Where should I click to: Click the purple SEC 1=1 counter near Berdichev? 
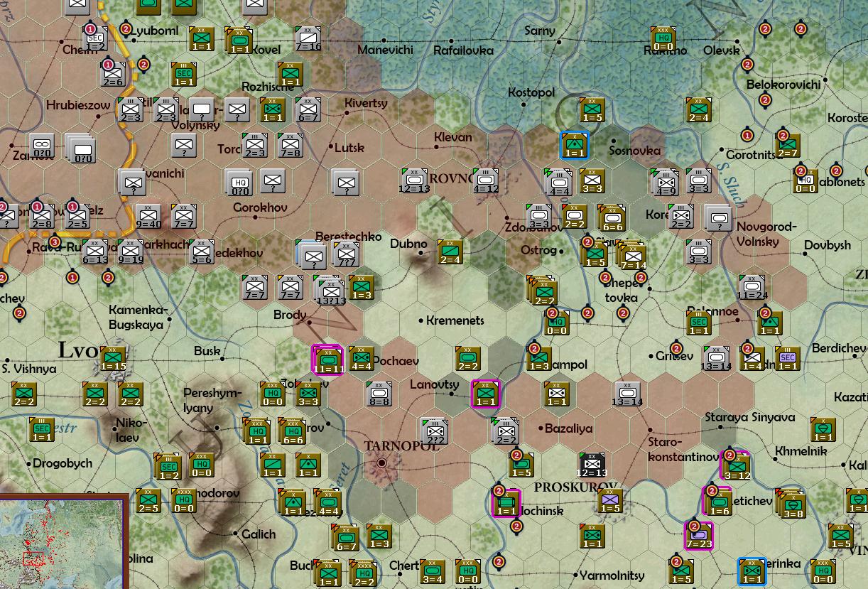(x=787, y=358)
